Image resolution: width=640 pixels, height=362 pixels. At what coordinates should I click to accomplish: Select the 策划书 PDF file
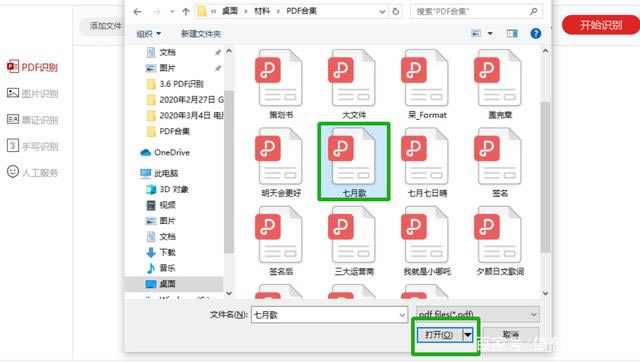[281, 84]
